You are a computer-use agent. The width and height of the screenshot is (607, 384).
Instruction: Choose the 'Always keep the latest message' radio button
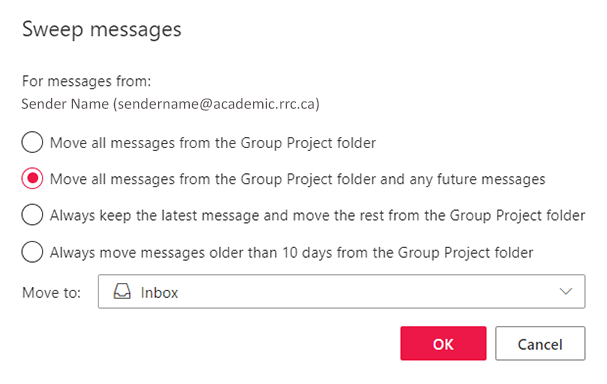pos(32,215)
